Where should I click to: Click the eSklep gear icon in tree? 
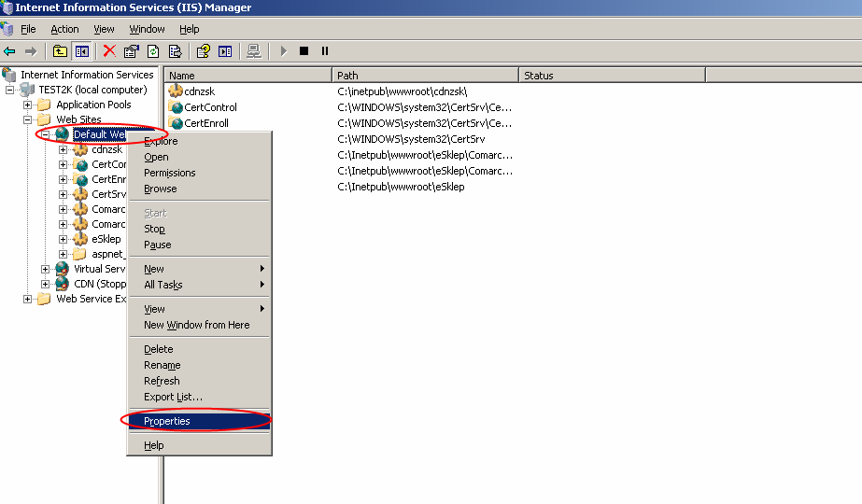[x=80, y=239]
